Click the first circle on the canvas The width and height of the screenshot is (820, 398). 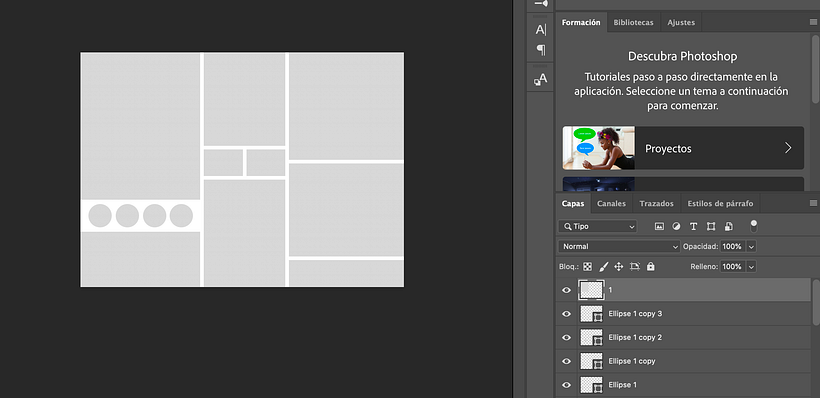click(100, 215)
